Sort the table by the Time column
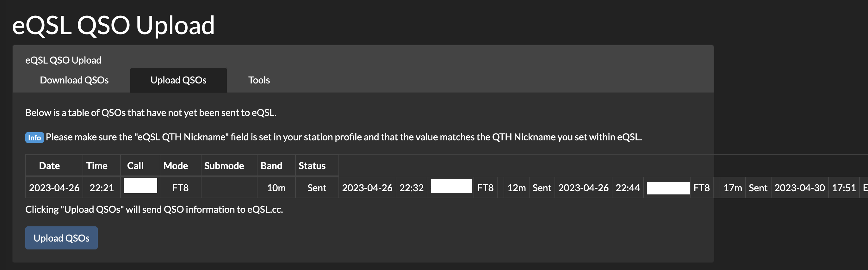Image resolution: width=868 pixels, height=270 pixels. tap(97, 166)
